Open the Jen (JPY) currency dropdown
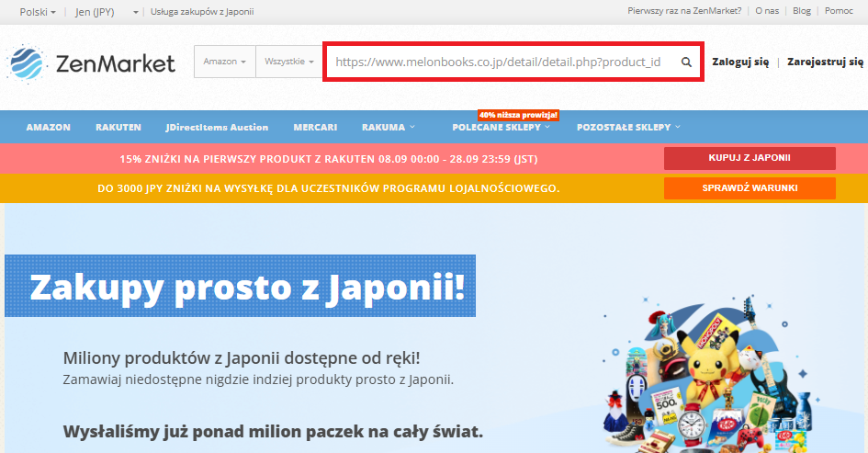The height and width of the screenshot is (453, 868). (107, 12)
